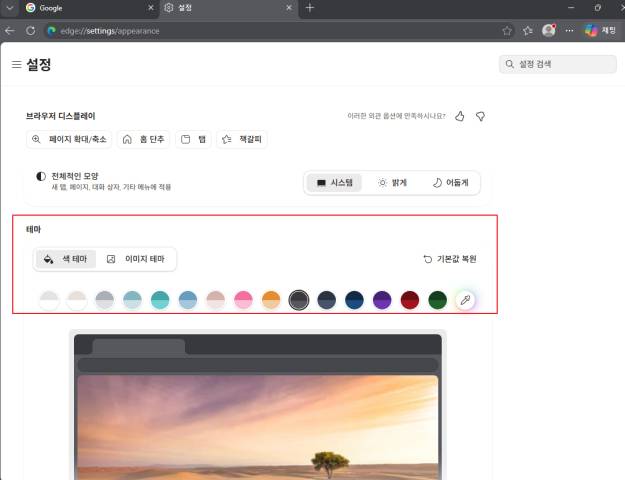Click the desert theme preview image
625x480 pixels.
(258, 427)
